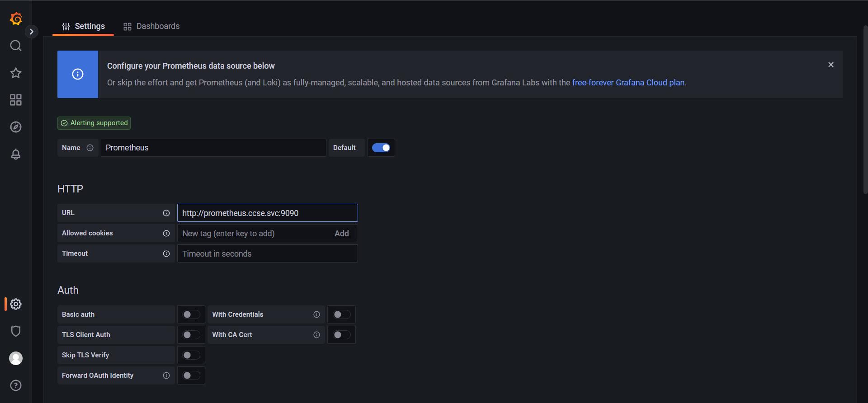The image size is (868, 403).
Task: Open Explore compass icon
Action: pyautogui.click(x=16, y=127)
